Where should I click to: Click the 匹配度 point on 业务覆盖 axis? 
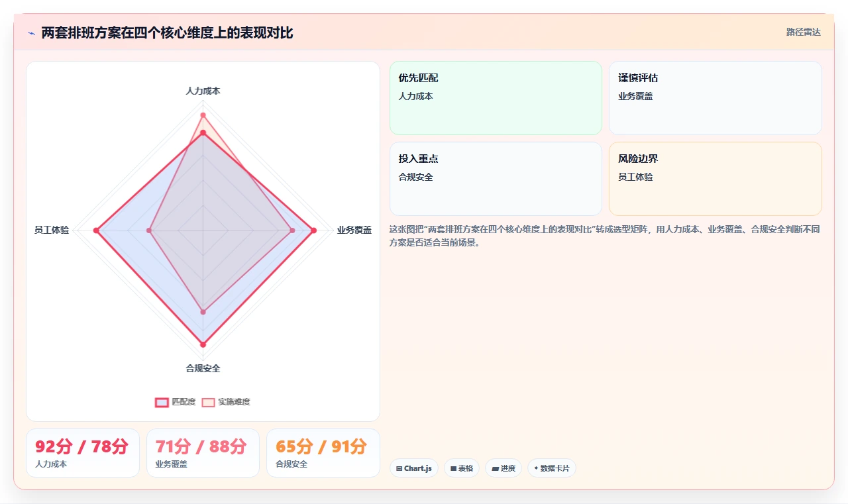coord(313,230)
